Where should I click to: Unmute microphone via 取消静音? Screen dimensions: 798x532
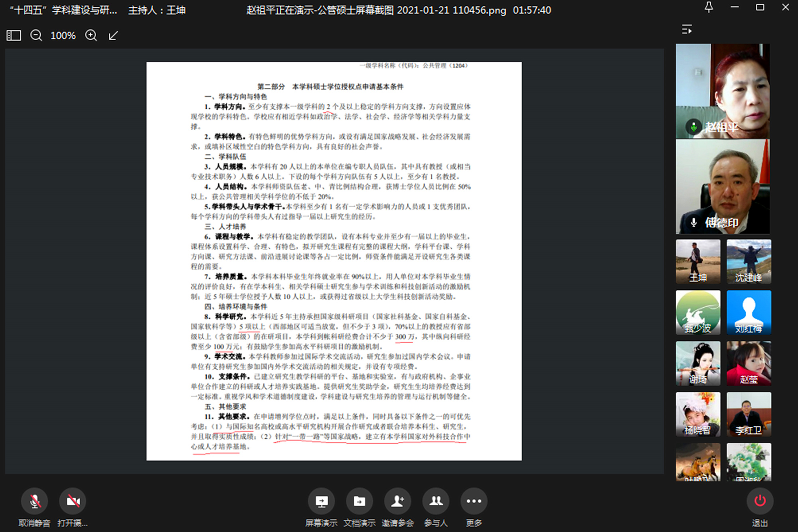pos(35,501)
